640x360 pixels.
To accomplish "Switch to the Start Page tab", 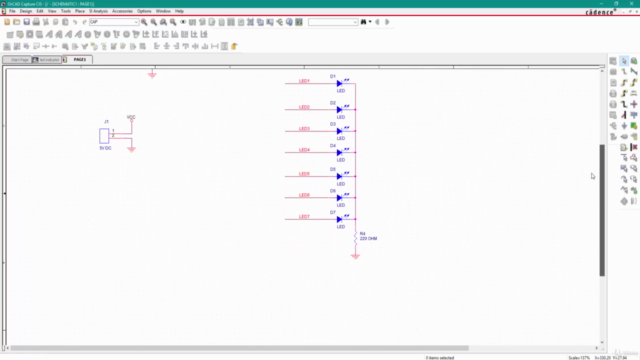I will click(17, 60).
